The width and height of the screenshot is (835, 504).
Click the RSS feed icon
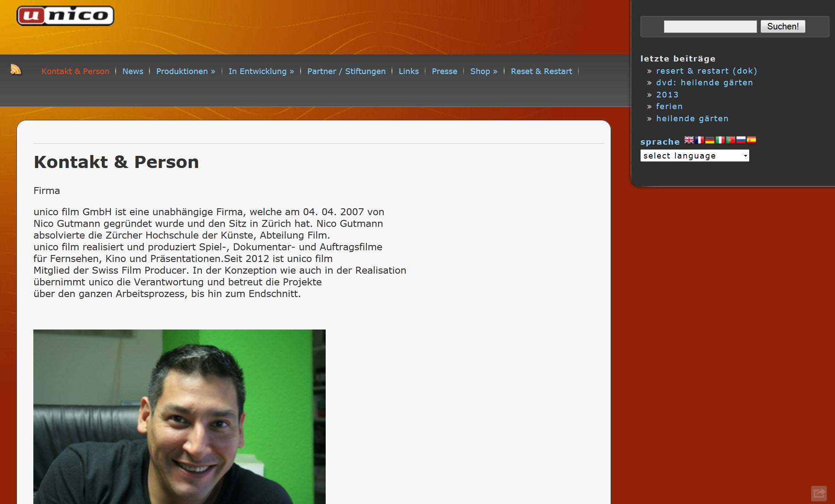pos(16,69)
